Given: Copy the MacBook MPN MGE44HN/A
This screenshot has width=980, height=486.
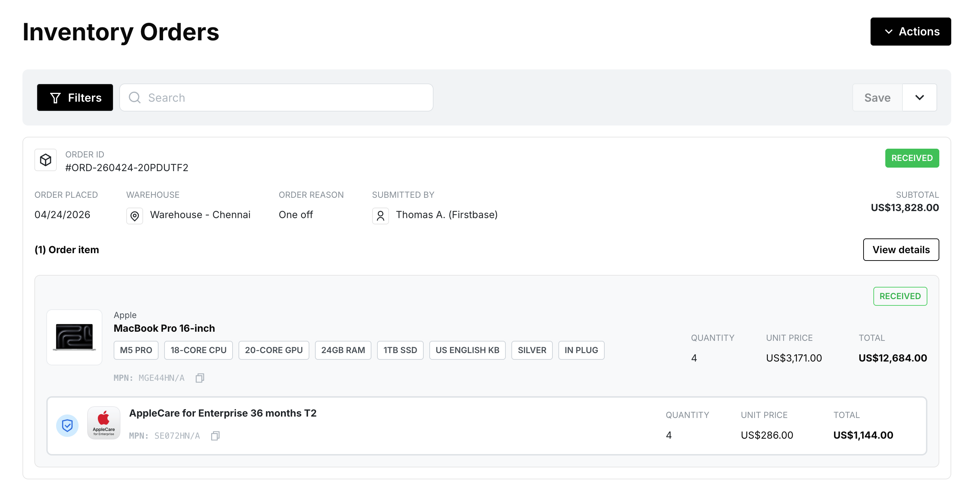Looking at the screenshot, I should [200, 378].
